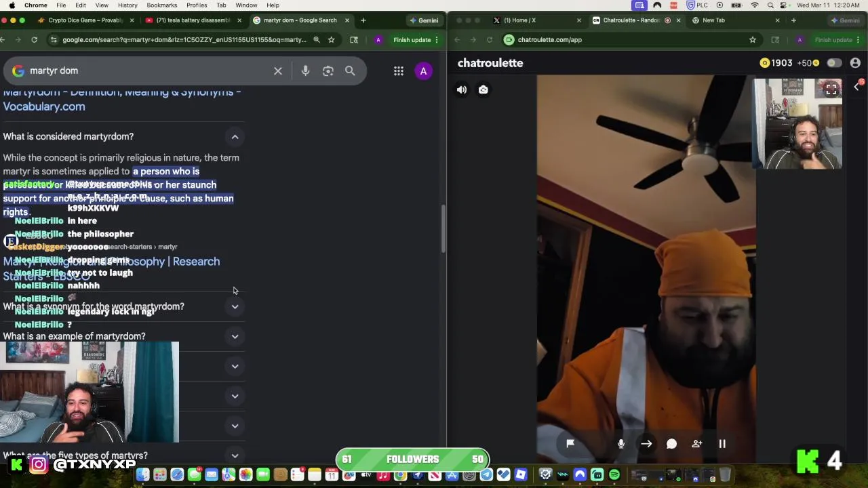Open the Trash in the Dock
Screen dimensions: 868x488
pos(725,475)
